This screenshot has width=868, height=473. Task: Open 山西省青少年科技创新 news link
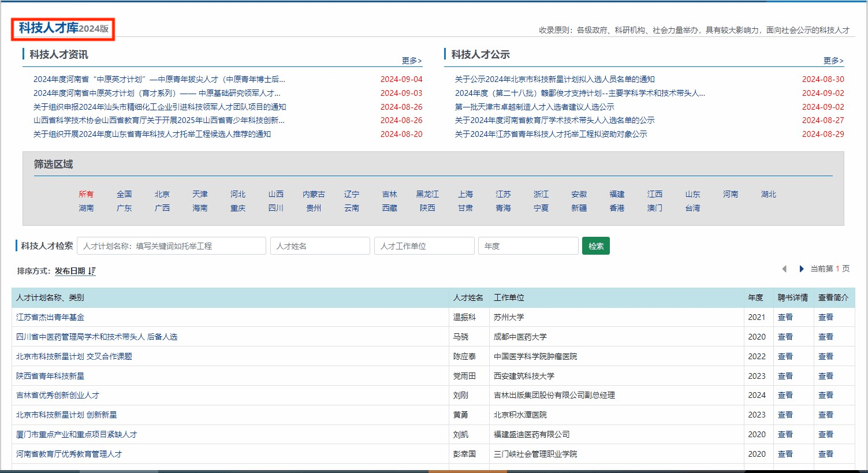[x=159, y=120]
